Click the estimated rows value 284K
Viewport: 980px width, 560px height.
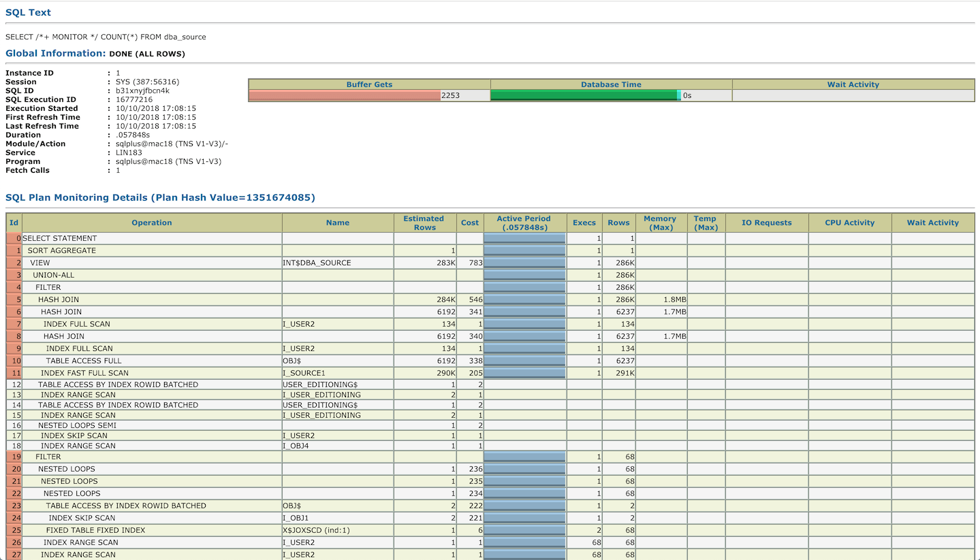point(446,299)
